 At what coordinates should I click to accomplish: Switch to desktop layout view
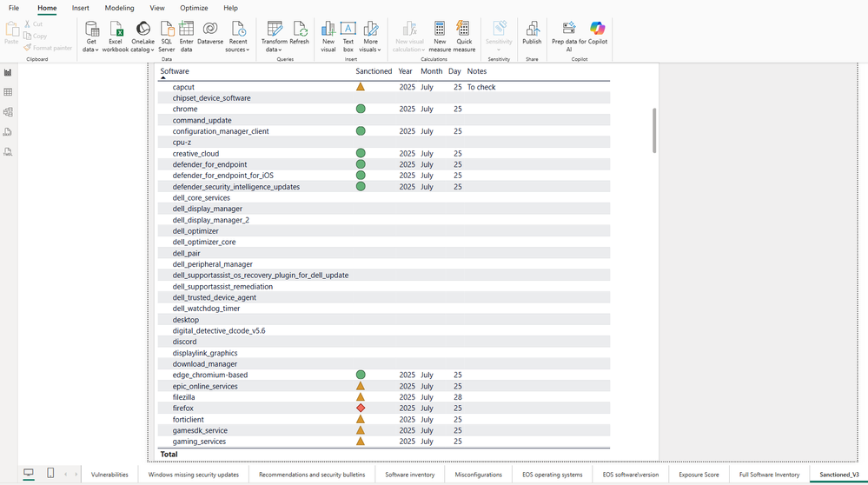(28, 474)
